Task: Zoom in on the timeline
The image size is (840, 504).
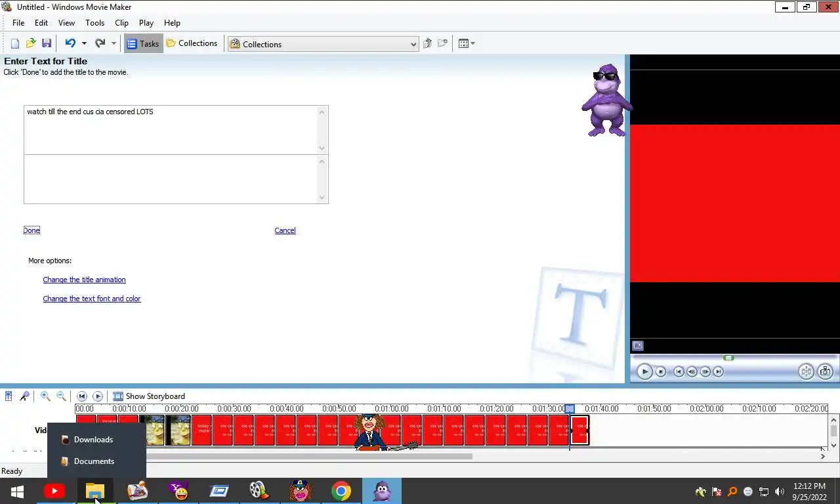Action: click(45, 396)
